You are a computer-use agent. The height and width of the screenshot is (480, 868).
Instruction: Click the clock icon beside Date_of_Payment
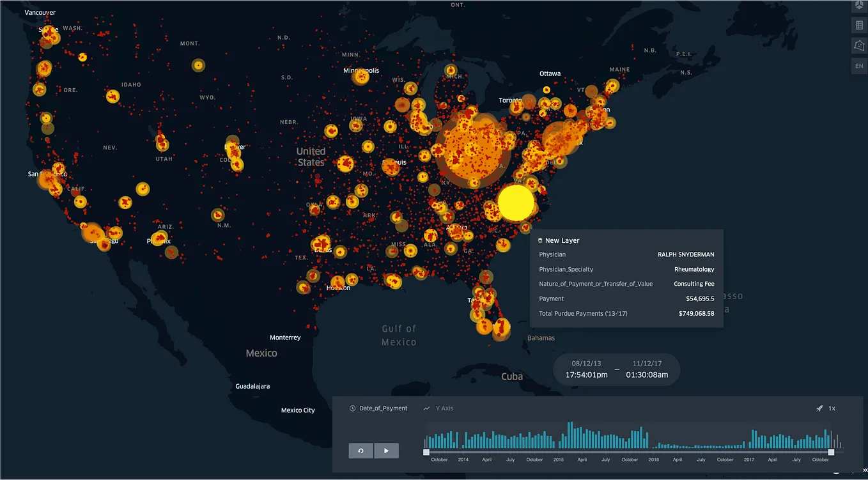(x=352, y=408)
